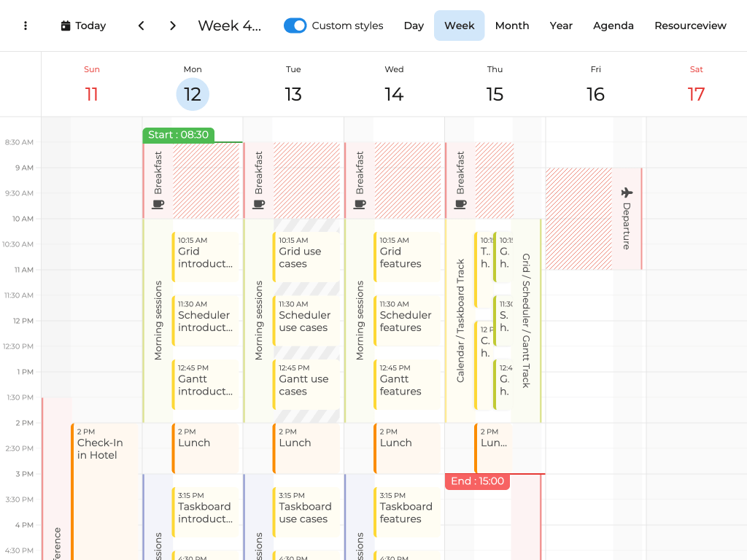Open the Week 4... date picker title

pyautogui.click(x=229, y=26)
